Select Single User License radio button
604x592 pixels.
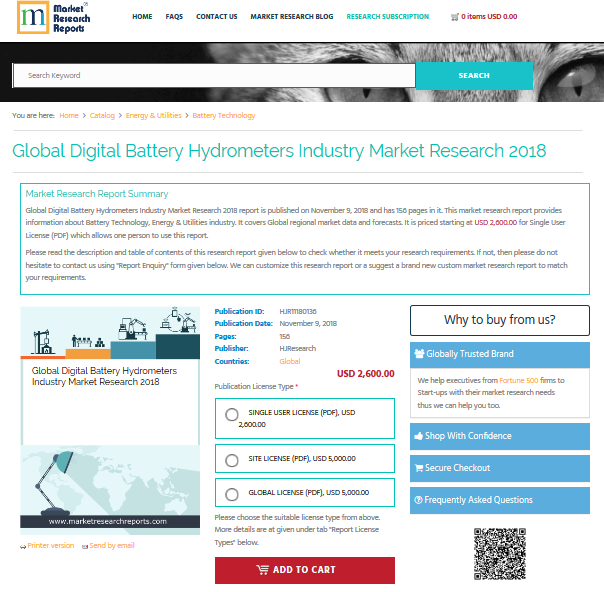[232, 415]
